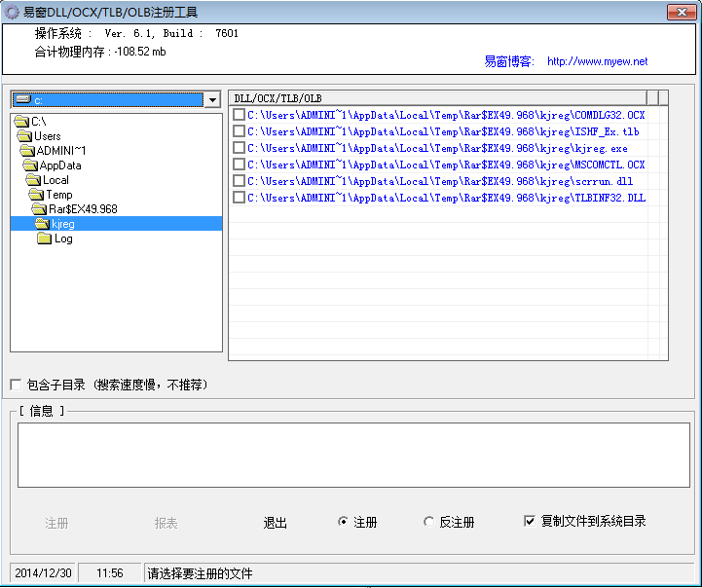Click the COMDLG32.OCX file path text

446,116
